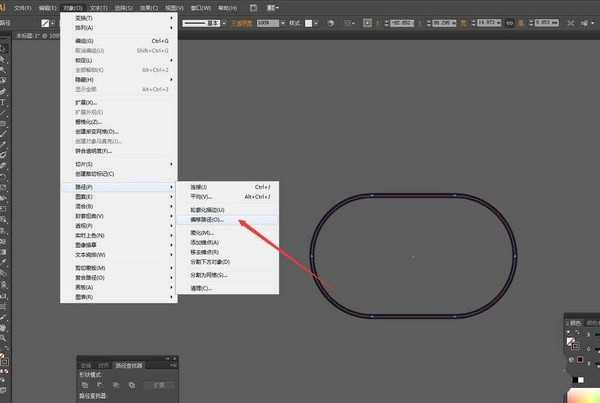Click the Illustrator Ai logo icon

point(5,7)
